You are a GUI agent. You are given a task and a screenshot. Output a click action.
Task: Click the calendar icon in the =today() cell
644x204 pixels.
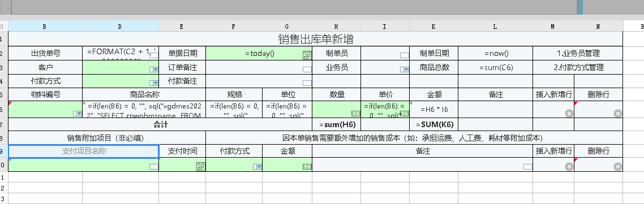[307, 55]
